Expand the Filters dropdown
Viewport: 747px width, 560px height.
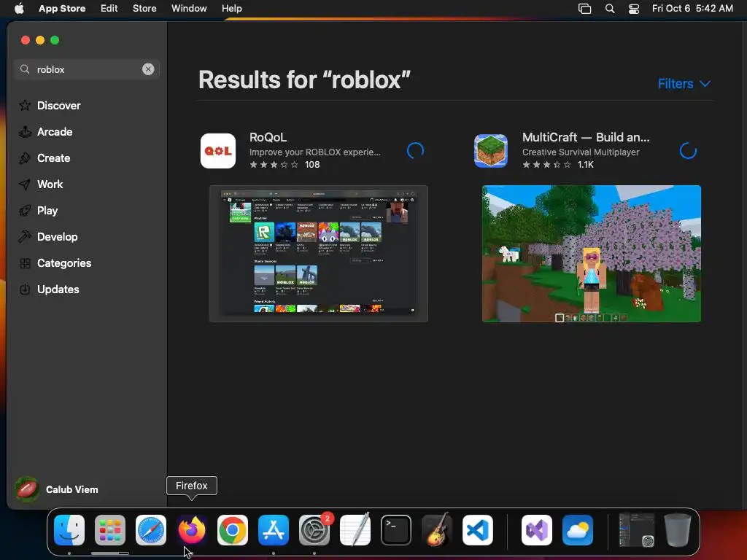[x=684, y=84]
